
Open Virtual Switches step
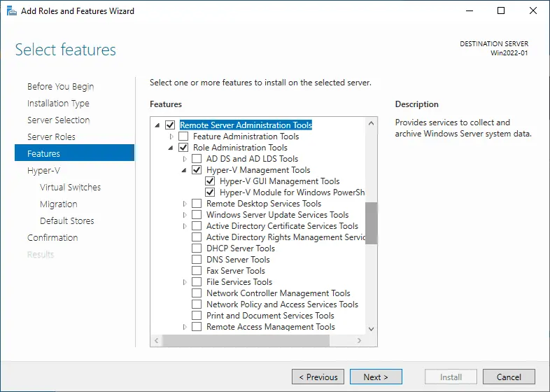pyautogui.click(x=70, y=187)
